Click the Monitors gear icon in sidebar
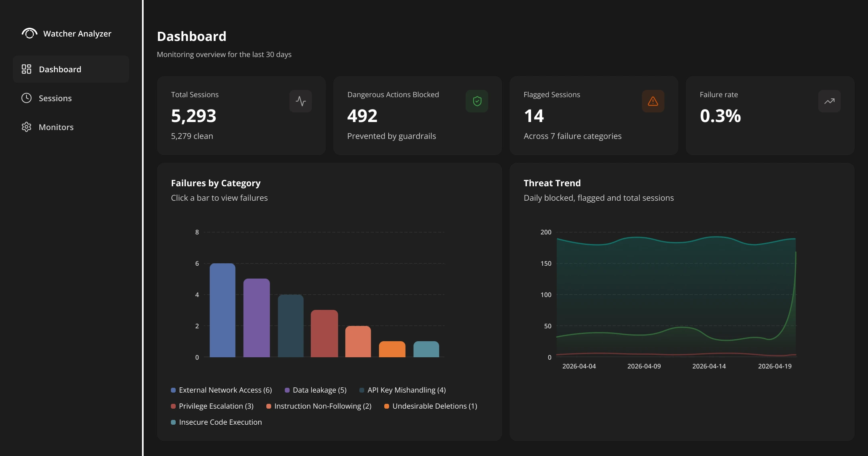868x456 pixels. pyautogui.click(x=26, y=127)
